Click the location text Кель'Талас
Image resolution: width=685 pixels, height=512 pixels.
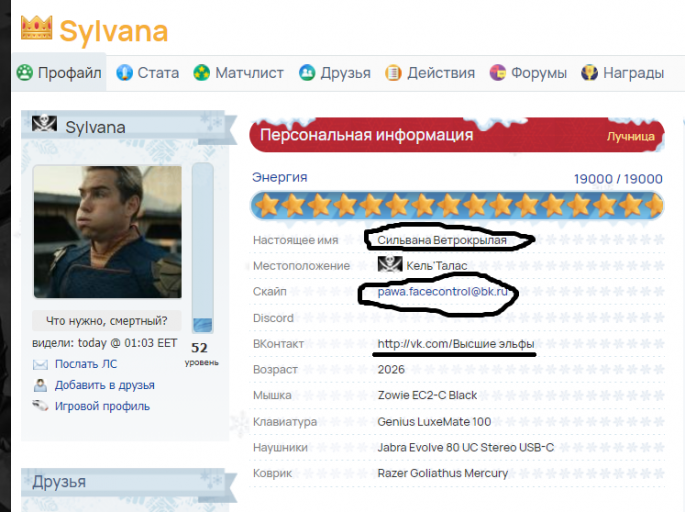click(437, 265)
